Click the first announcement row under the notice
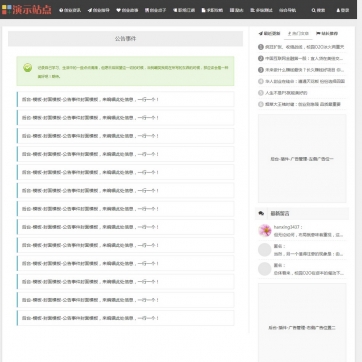 (x=125, y=99)
